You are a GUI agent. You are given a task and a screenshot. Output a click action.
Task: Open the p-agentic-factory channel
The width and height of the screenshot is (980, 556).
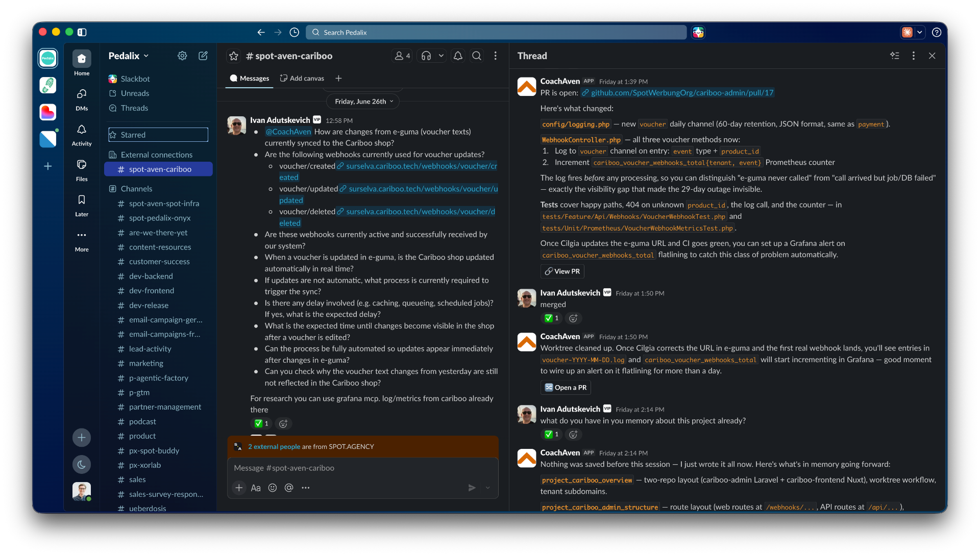pyautogui.click(x=159, y=378)
